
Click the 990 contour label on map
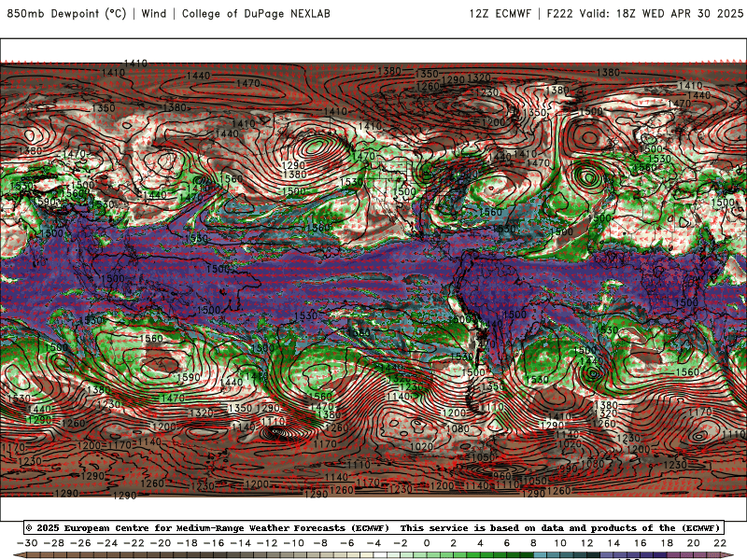pyautogui.click(x=568, y=469)
